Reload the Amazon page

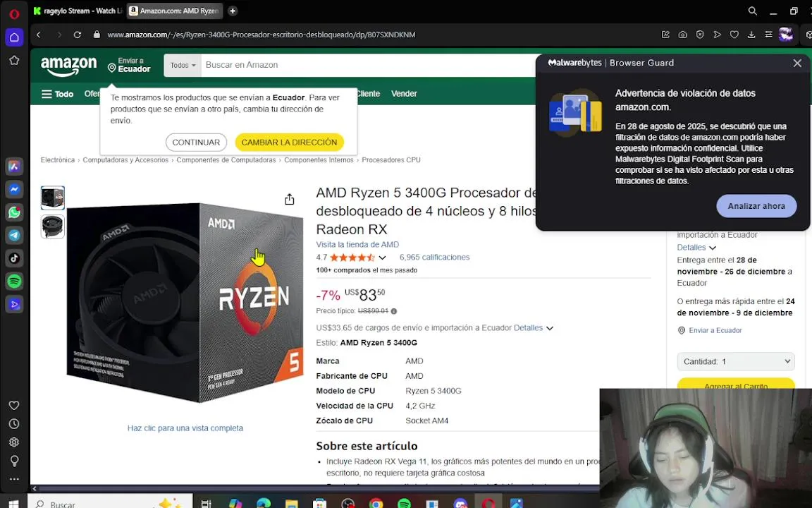pyautogui.click(x=77, y=35)
